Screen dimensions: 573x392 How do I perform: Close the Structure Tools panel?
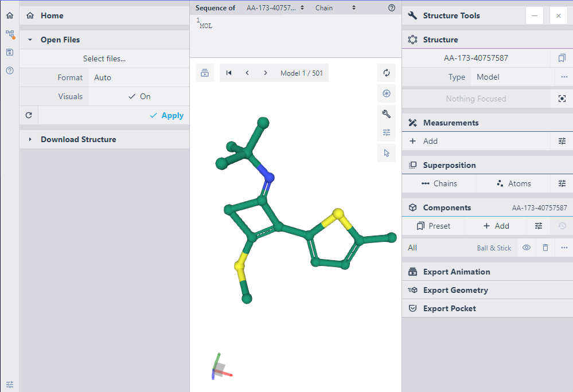point(559,15)
